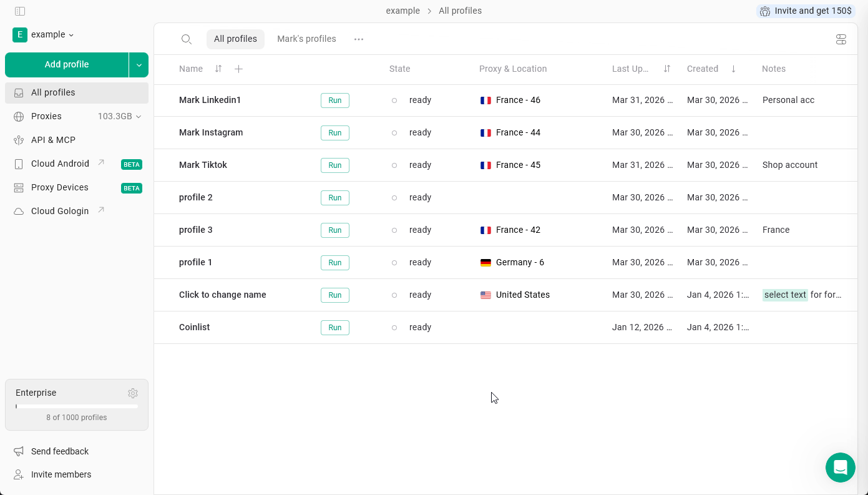Click the France note in profile 3 row
Image resolution: width=868 pixels, height=495 pixels.
point(776,230)
